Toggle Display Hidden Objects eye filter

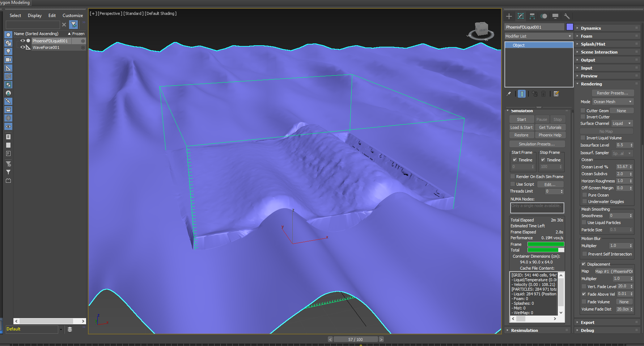(8, 126)
